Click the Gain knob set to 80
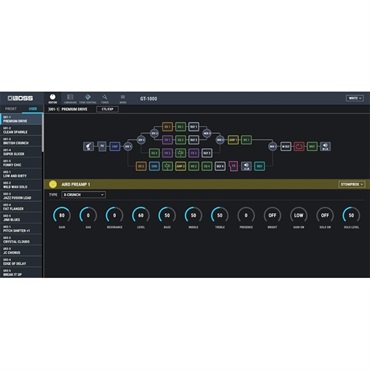This screenshot has height=370, width=370. point(62,215)
